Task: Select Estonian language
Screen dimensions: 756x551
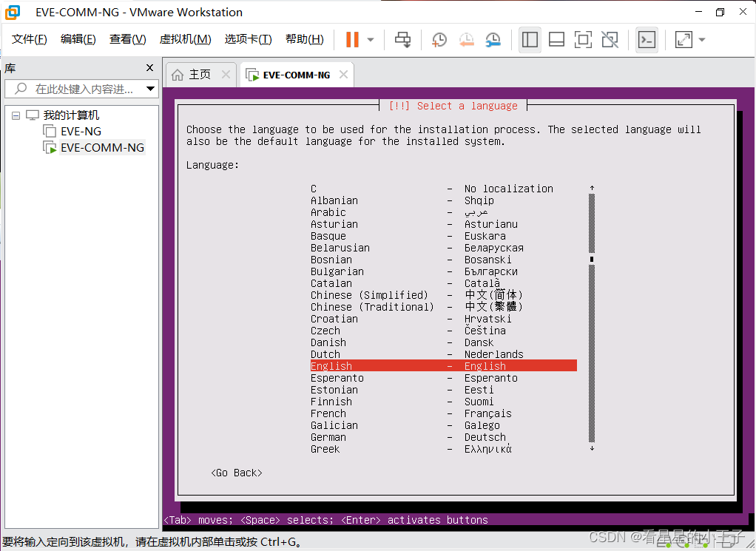Action: (x=444, y=390)
